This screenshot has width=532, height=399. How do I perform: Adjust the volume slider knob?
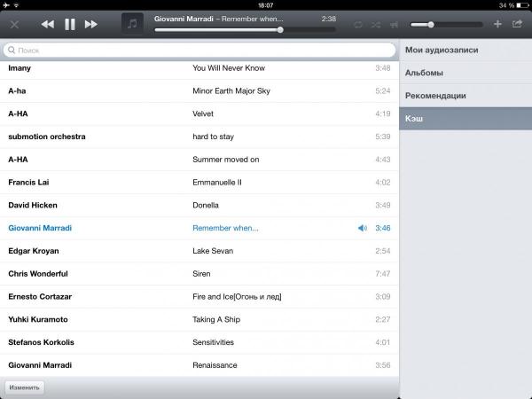431,25
